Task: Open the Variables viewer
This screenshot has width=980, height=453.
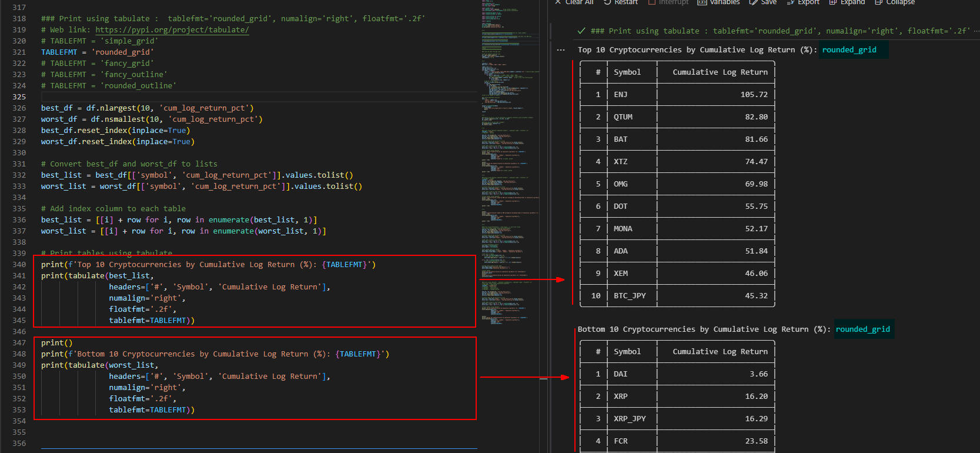Action: point(718,2)
